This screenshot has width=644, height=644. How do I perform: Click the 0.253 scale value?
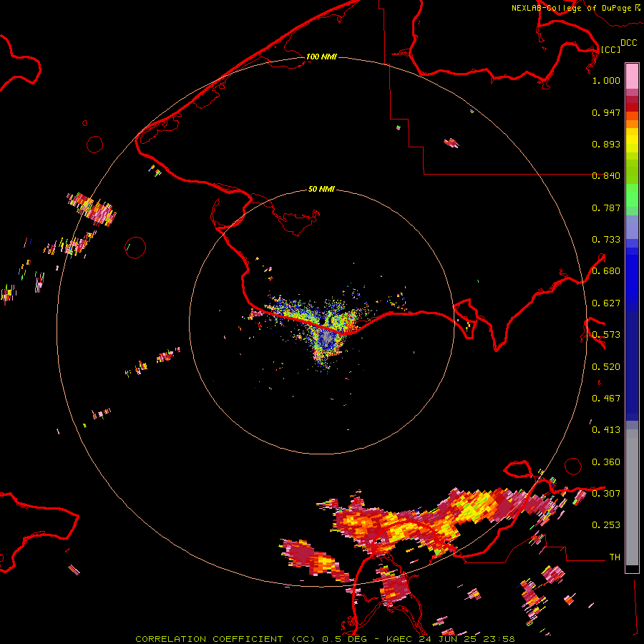(606, 525)
